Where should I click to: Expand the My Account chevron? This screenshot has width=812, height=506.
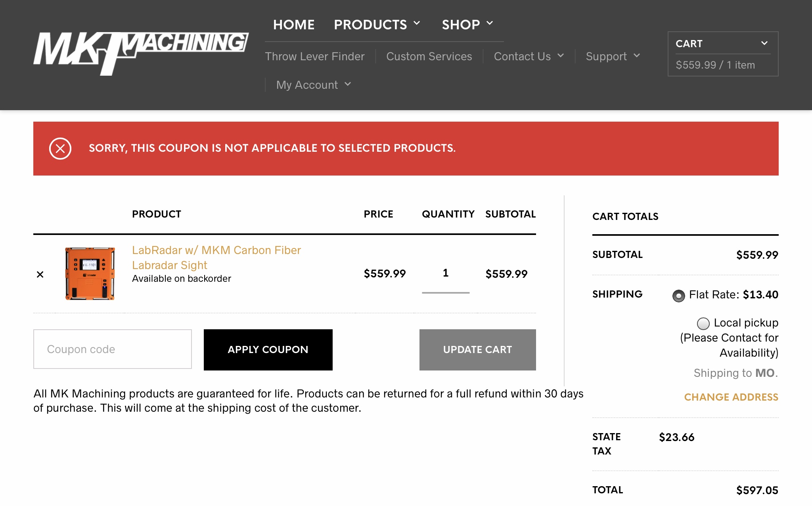(348, 84)
